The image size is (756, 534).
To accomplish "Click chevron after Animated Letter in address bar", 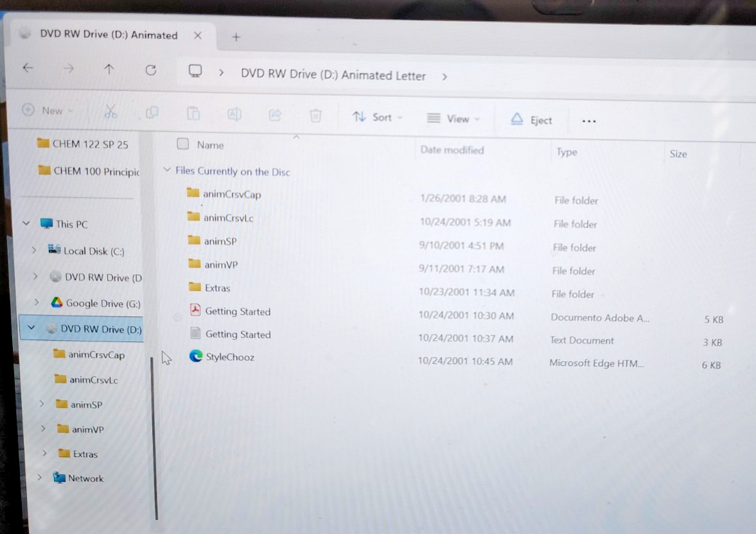I will pyautogui.click(x=444, y=76).
